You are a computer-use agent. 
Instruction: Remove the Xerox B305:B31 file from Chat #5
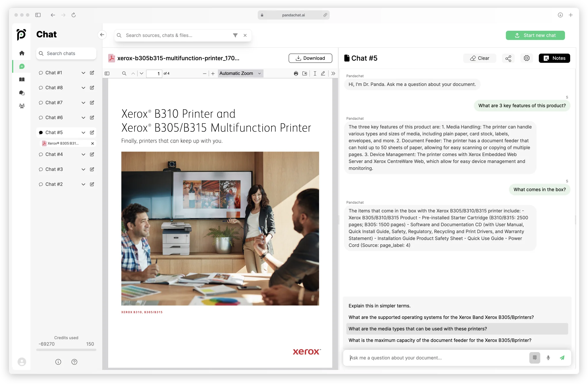(x=92, y=143)
